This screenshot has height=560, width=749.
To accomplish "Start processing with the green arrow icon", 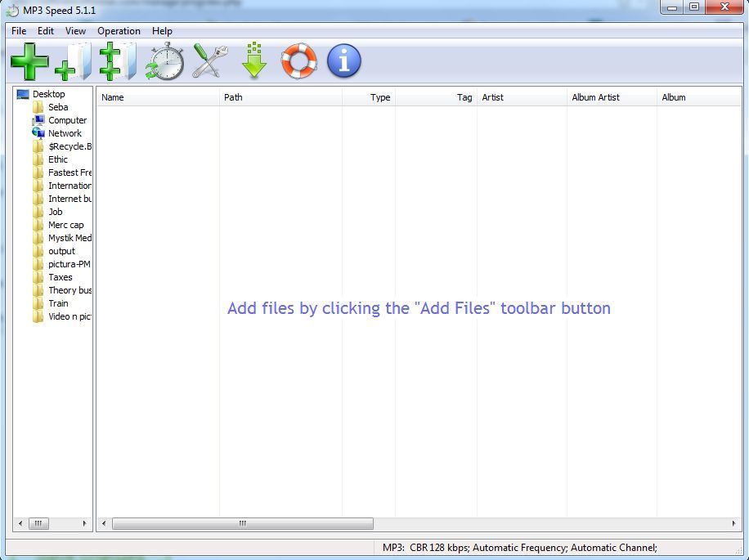I will (x=253, y=60).
